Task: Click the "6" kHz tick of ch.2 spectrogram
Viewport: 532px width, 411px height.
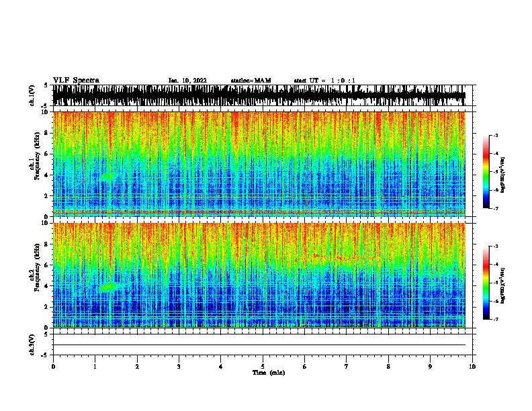Action: coord(46,265)
